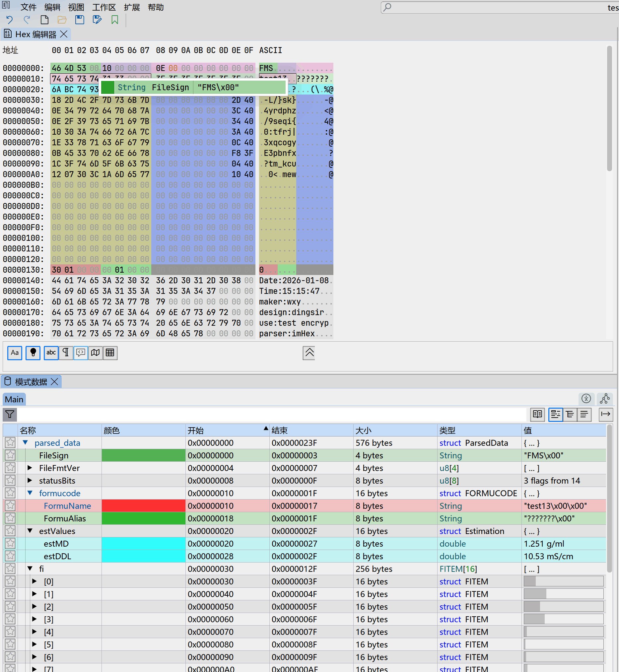Click the collapse footer chevron button
This screenshot has height=672, width=619.
point(309,353)
